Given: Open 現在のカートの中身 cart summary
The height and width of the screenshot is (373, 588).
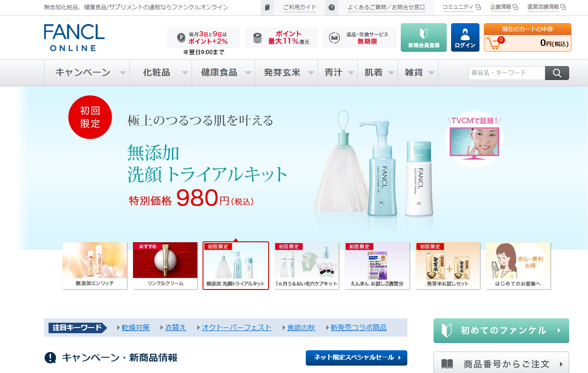Looking at the screenshot, I should click(527, 38).
